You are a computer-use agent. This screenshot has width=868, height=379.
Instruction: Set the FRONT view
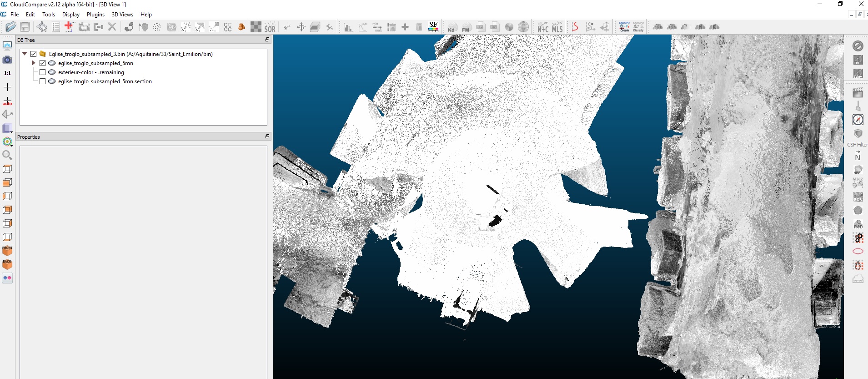click(7, 251)
